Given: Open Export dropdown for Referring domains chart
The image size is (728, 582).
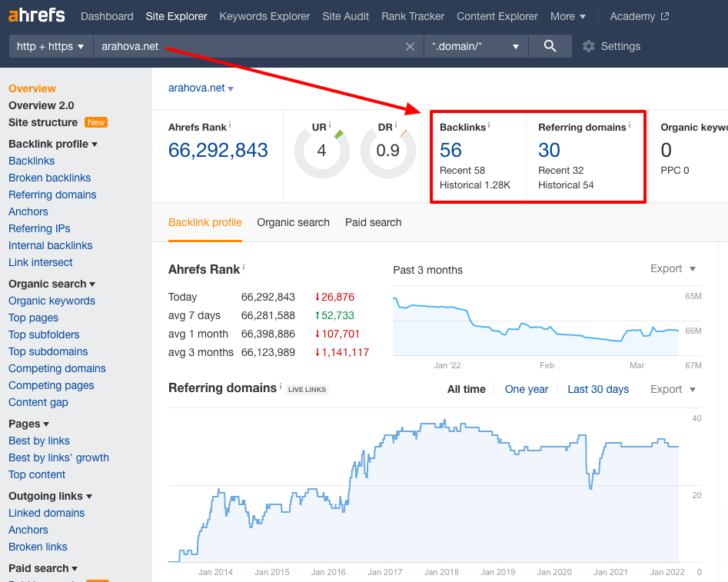Looking at the screenshot, I should coord(673,389).
